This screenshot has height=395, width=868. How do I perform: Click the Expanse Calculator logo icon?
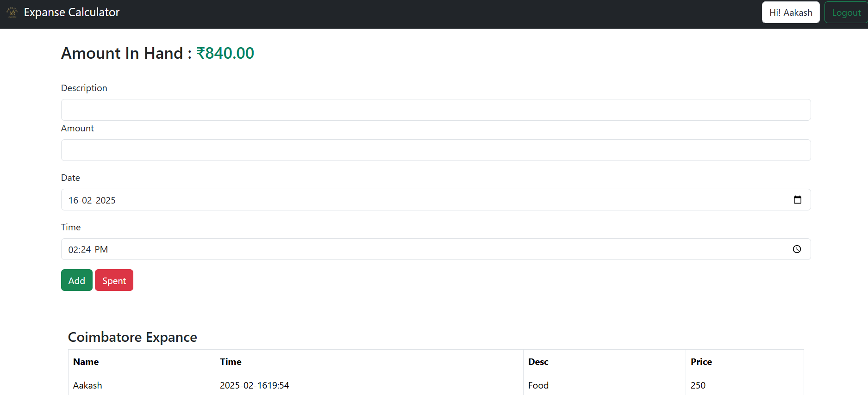coord(12,12)
